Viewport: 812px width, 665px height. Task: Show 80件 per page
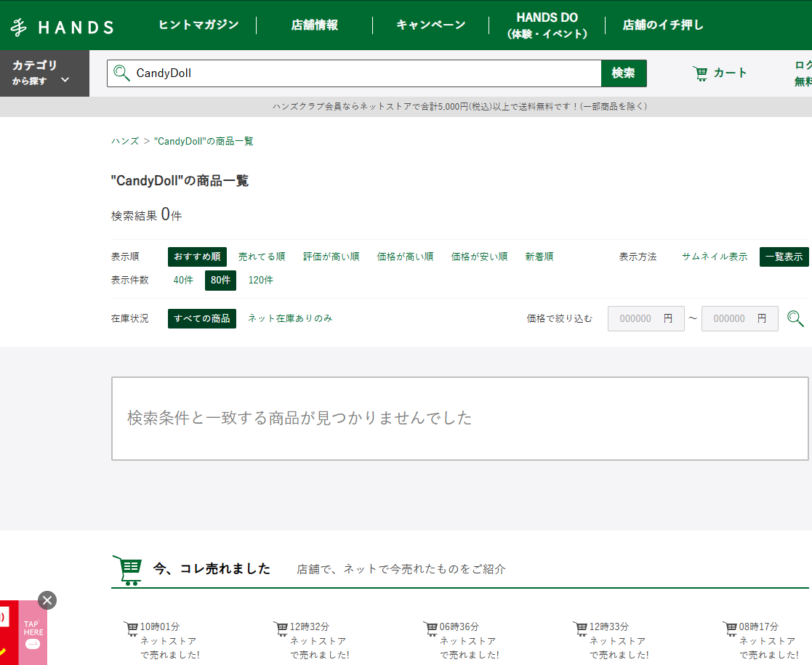tap(220, 281)
